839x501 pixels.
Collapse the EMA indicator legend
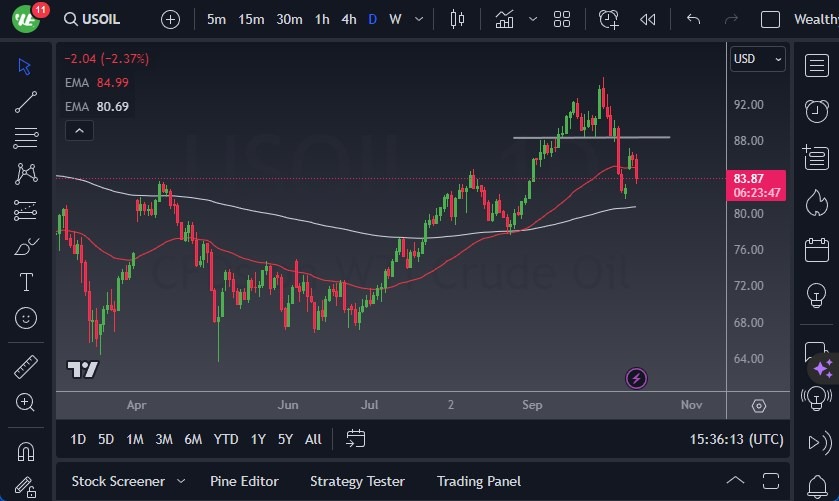pyautogui.click(x=78, y=130)
